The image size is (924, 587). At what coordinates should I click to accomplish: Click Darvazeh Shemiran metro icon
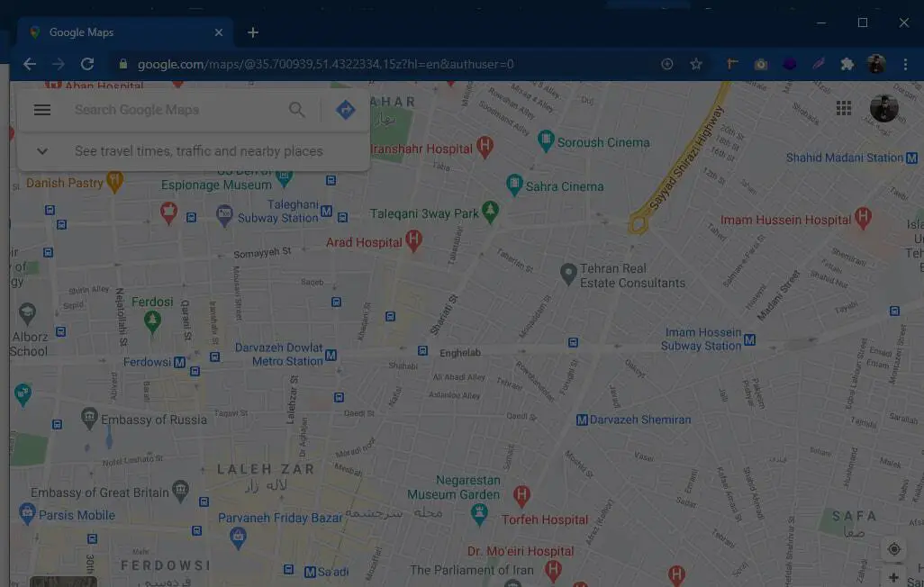[582, 420]
